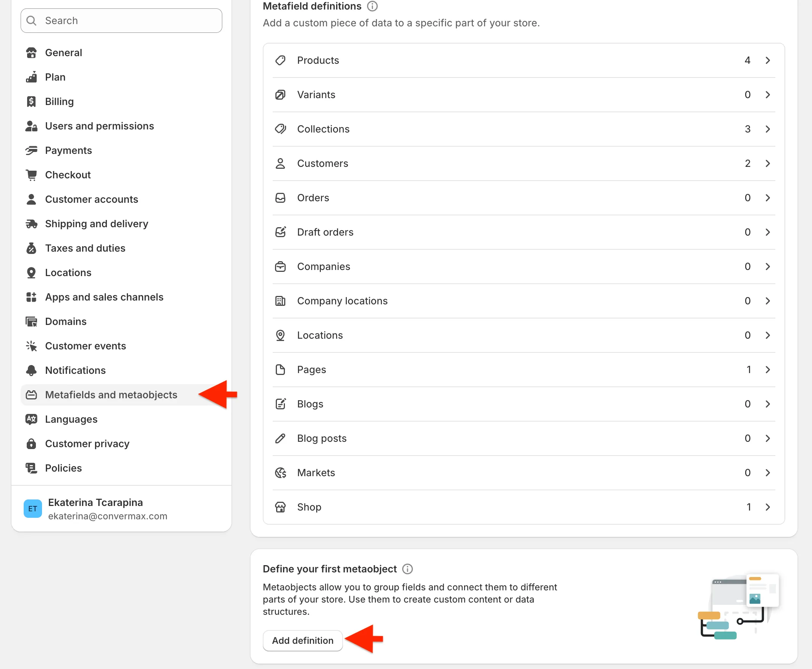812x669 pixels.
Task: Click the Customer privacy lock icon
Action: [31, 444]
